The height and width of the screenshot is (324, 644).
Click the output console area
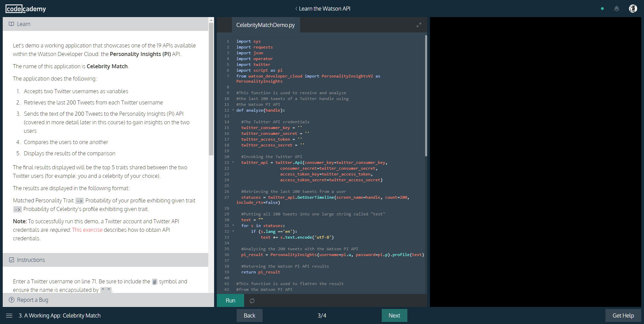click(535, 162)
